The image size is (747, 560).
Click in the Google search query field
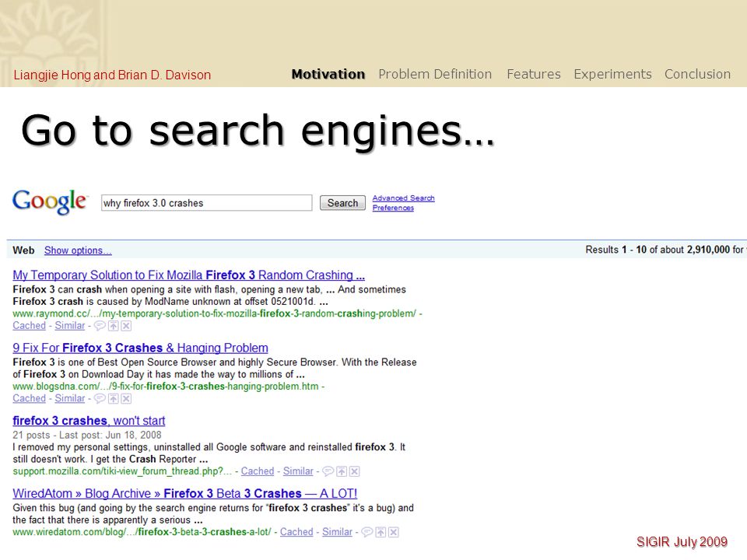[207, 203]
